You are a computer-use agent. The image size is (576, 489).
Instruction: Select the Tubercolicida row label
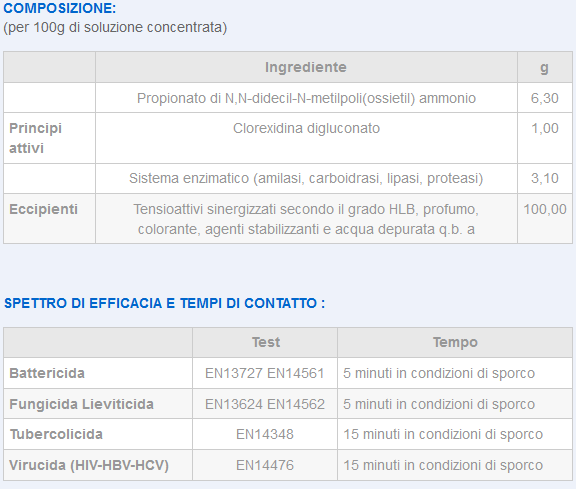(98, 434)
